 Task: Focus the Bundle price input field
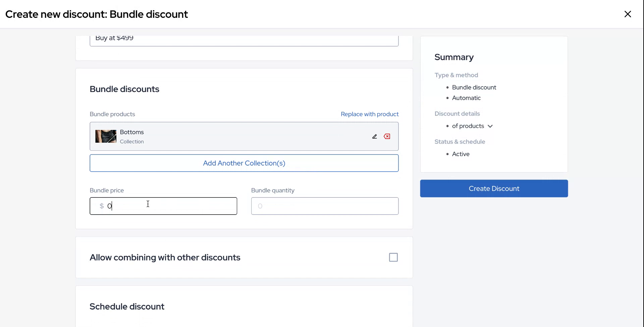(171, 206)
